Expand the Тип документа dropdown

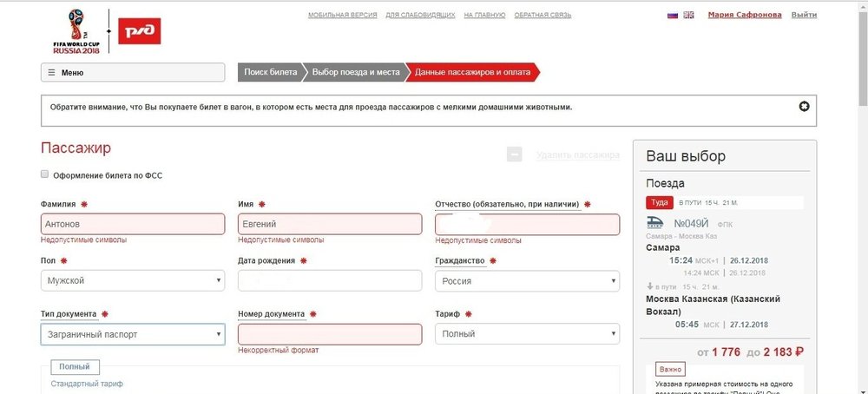click(x=132, y=334)
